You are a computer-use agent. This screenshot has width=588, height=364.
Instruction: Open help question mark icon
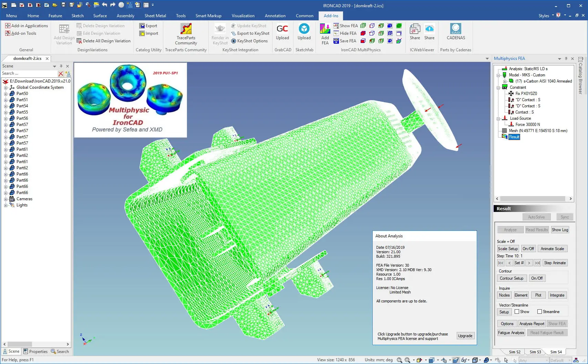point(558,15)
